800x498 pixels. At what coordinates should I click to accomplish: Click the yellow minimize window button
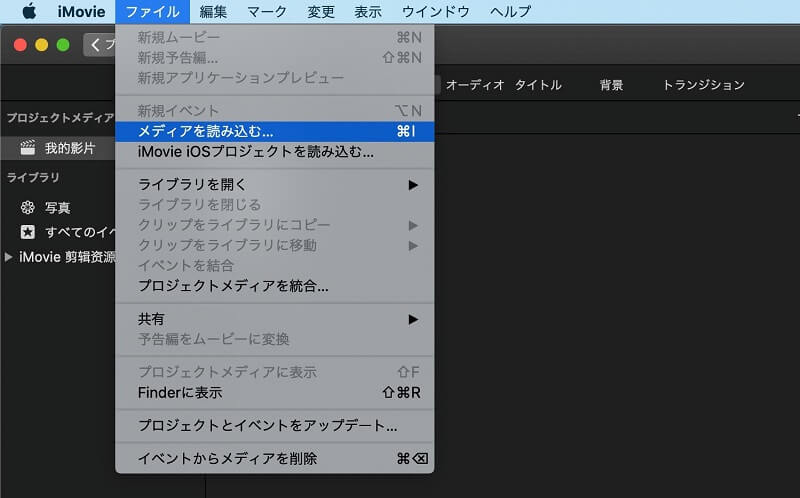pyautogui.click(x=42, y=45)
